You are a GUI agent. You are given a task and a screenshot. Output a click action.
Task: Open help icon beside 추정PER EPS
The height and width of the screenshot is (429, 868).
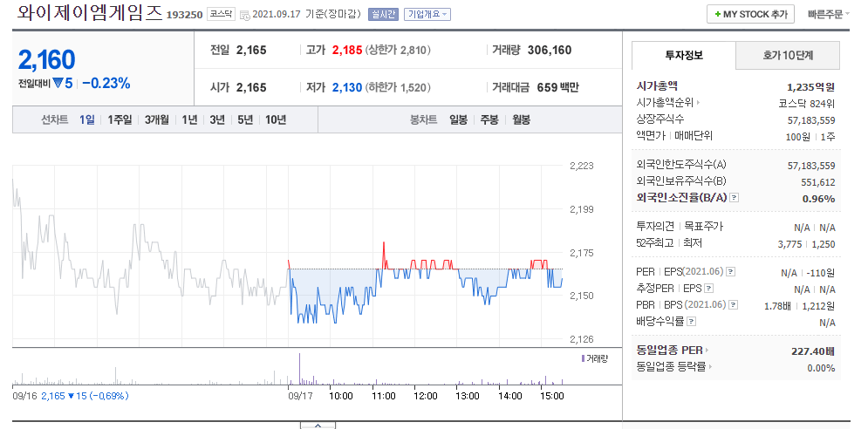(709, 289)
